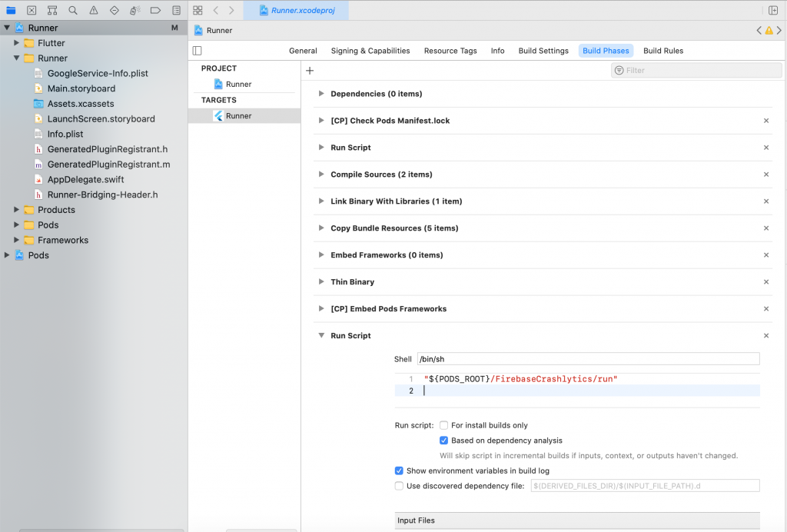Open Assets.xcassets catalog

(x=80, y=104)
